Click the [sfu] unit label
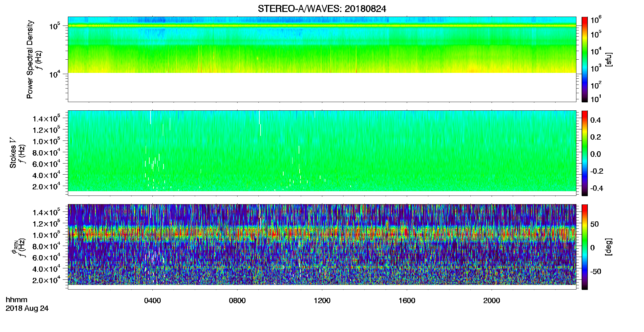This screenshot has width=644, height=332. point(609,59)
